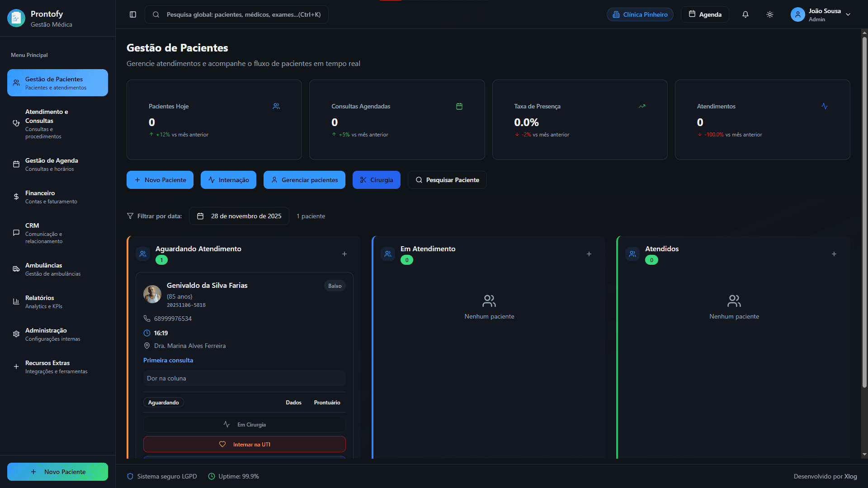Image resolution: width=868 pixels, height=488 pixels.
Task: Click Primeira consulta link
Action: point(168,360)
